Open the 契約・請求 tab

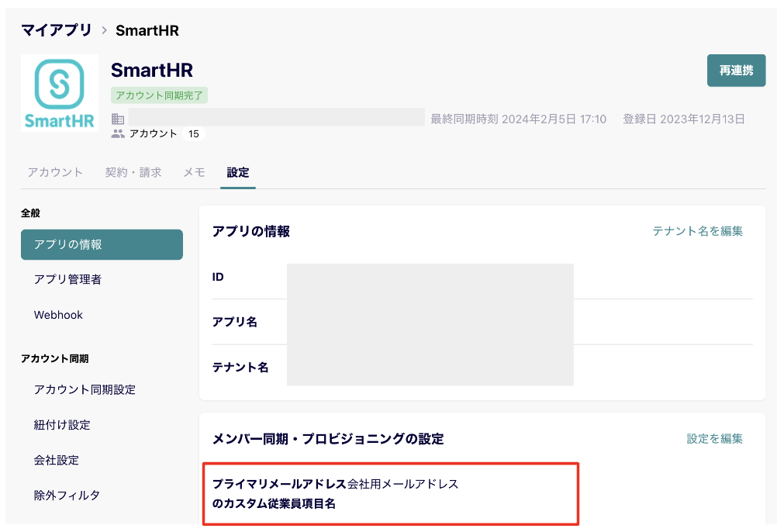point(133,172)
